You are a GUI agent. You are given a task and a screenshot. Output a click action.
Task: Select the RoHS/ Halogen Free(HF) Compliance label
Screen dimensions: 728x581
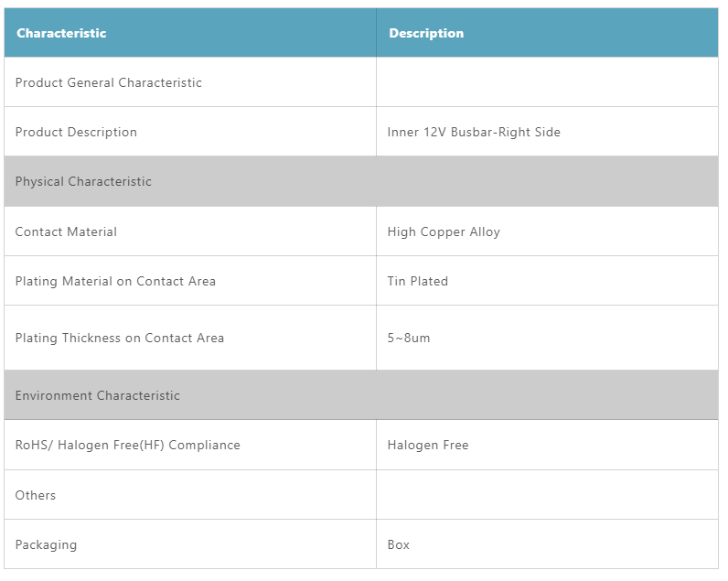(x=128, y=445)
